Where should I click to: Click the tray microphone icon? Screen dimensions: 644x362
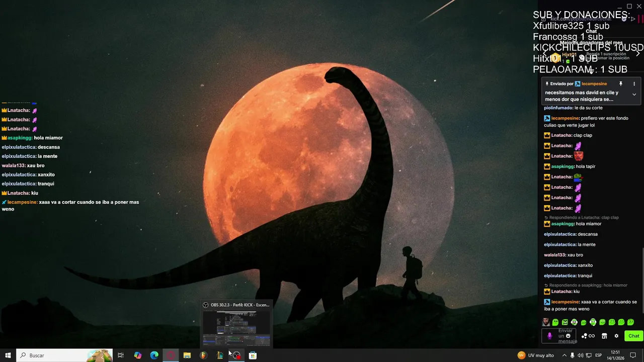click(572, 355)
